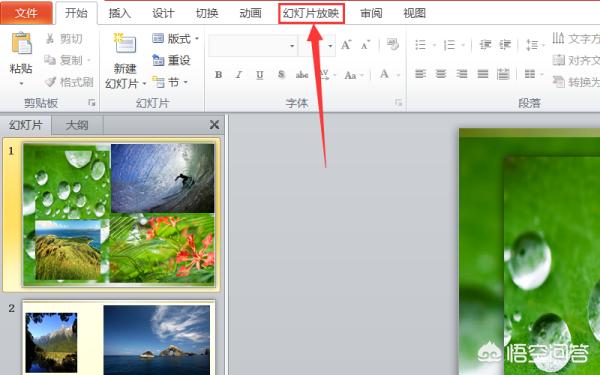This screenshot has height=375, width=600.
Task: Select slide 2 thumbnail
Action: click(119, 338)
